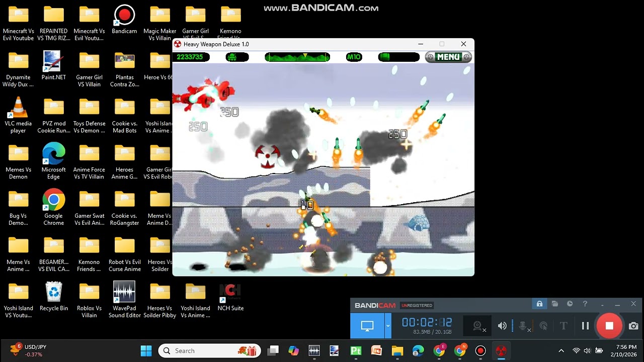
Task: Select the Cookie vs. RoGangster folder
Action: pyautogui.click(x=124, y=208)
